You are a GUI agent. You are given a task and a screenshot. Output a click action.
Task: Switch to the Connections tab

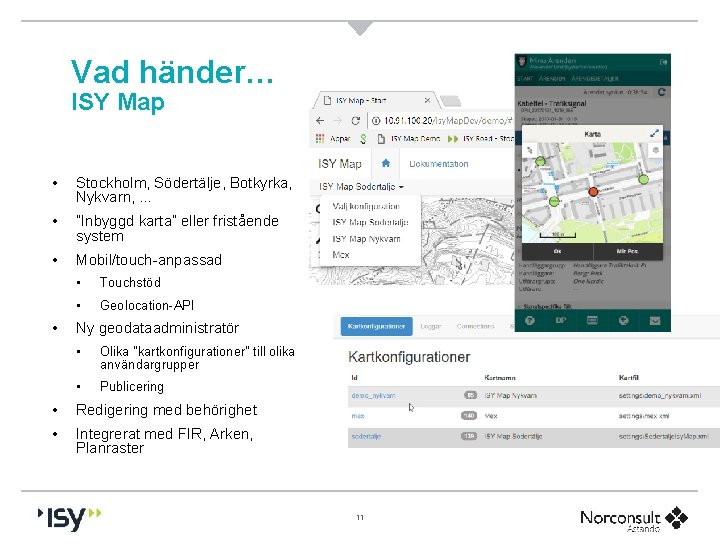[x=475, y=326]
